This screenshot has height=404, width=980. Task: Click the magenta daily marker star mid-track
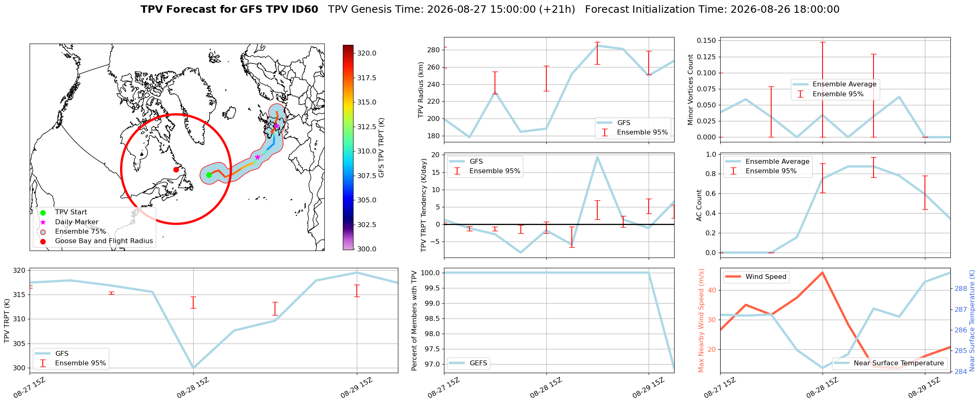click(x=257, y=157)
